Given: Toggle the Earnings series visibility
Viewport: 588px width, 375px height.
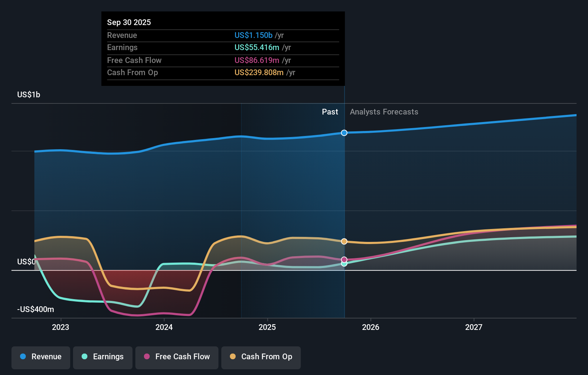Looking at the screenshot, I should [x=102, y=357].
